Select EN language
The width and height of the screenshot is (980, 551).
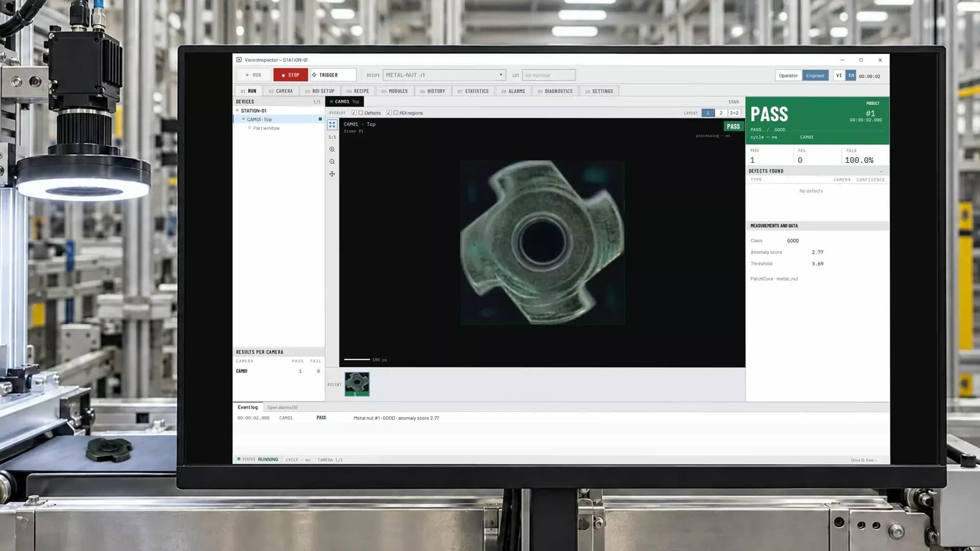tap(851, 76)
